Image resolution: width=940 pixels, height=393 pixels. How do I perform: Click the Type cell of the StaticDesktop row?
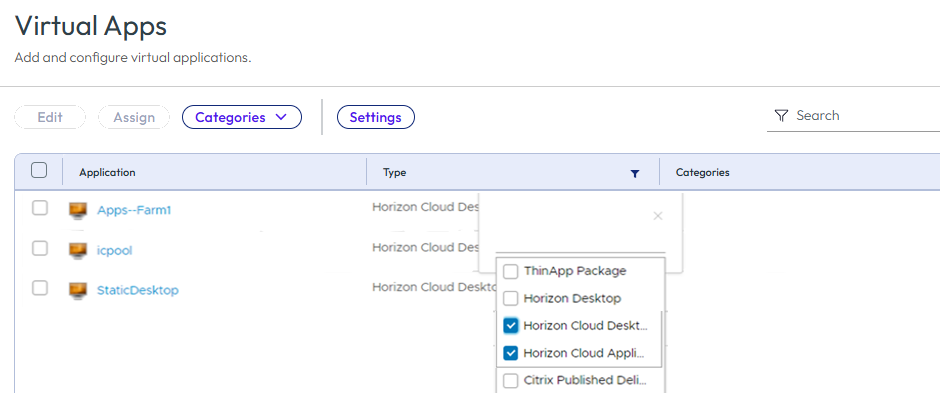point(434,287)
